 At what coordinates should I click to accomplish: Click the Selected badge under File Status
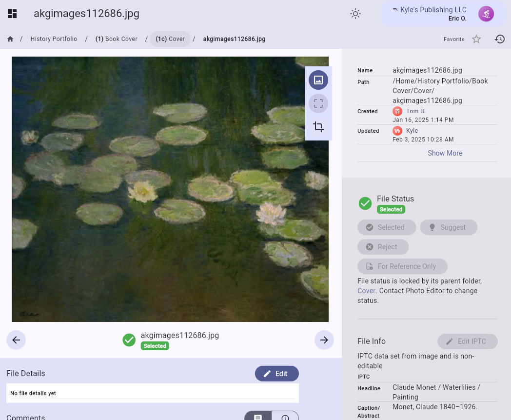391,209
